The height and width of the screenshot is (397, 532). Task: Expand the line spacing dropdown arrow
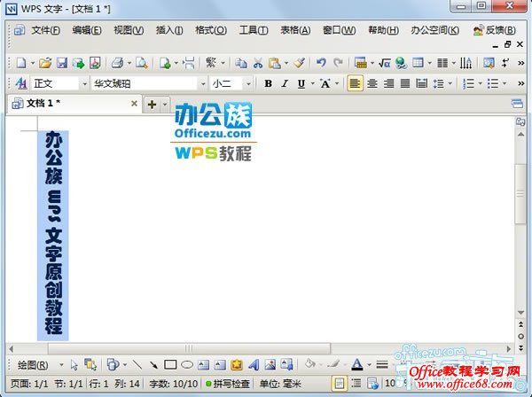coord(450,83)
